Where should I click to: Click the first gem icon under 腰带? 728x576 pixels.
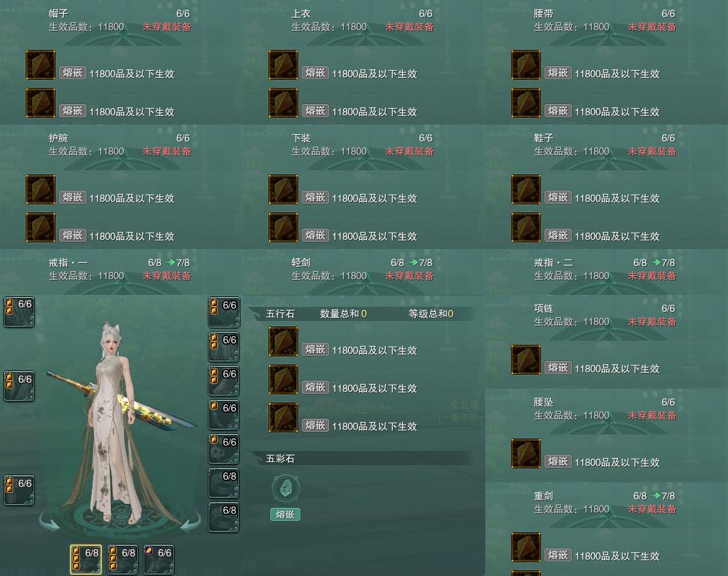(526, 65)
